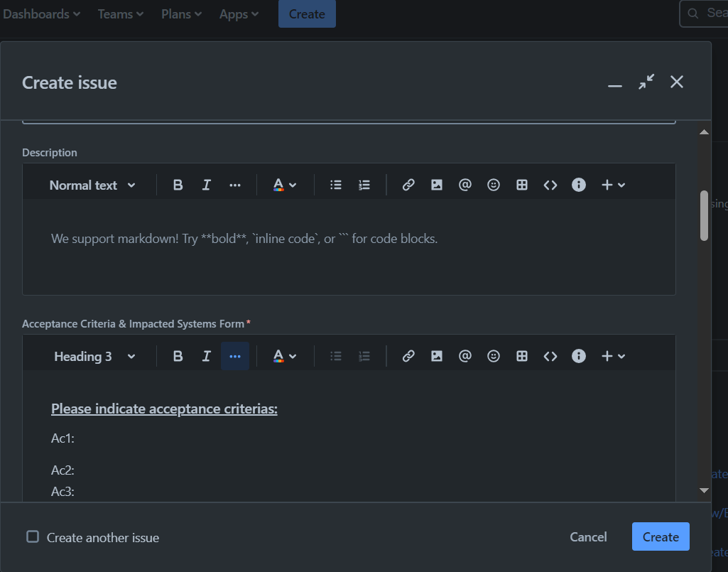Enable the Create another issue checkbox
This screenshot has width=728, height=572.
(x=33, y=536)
